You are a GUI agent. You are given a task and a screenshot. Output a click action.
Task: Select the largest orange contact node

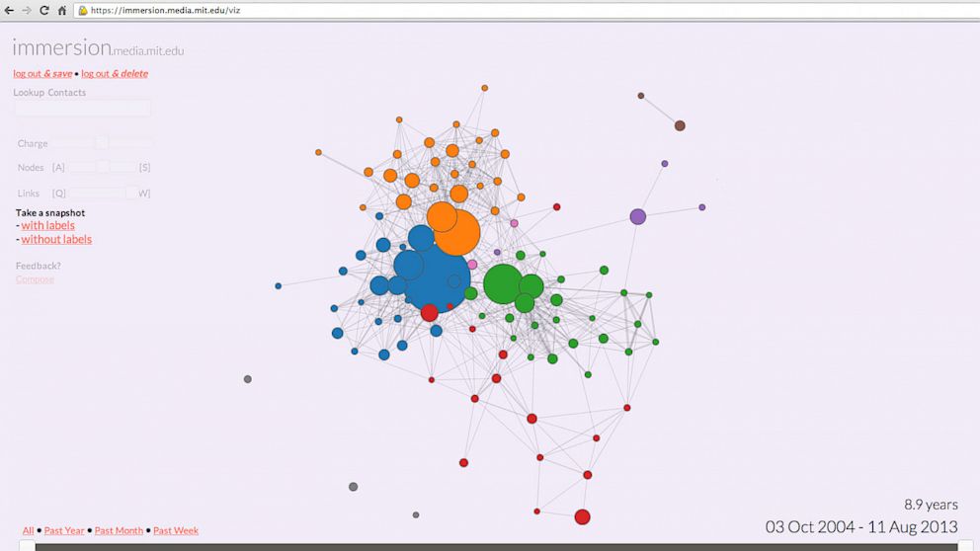456,232
